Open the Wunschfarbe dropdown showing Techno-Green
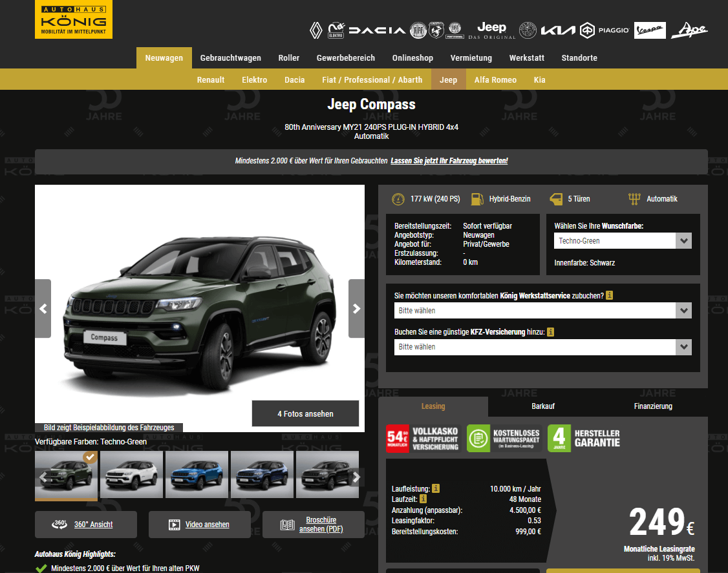The image size is (728, 573). click(623, 241)
